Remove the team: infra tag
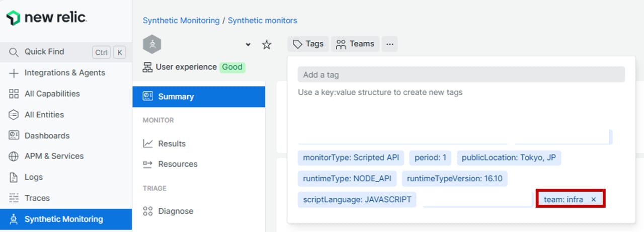The height and width of the screenshot is (232, 644). click(x=593, y=200)
